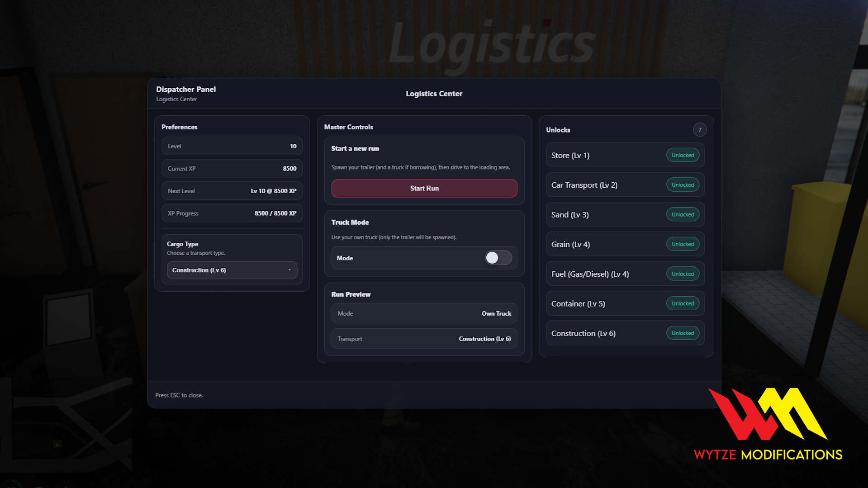Click the Unlocked badge on Fuel (Gas/Diesel) row
868x488 pixels.
point(683,274)
